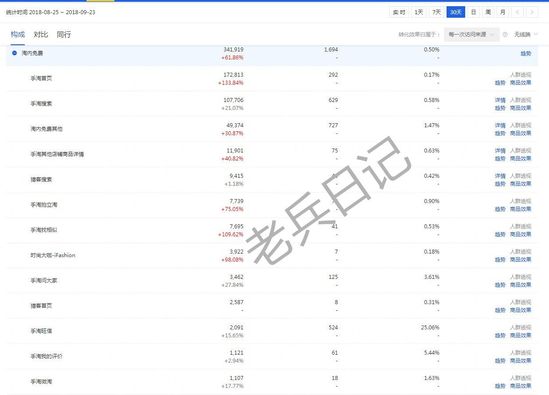Open 详情 link for 猫客搜索 row
The image size is (549, 395).
(500, 176)
